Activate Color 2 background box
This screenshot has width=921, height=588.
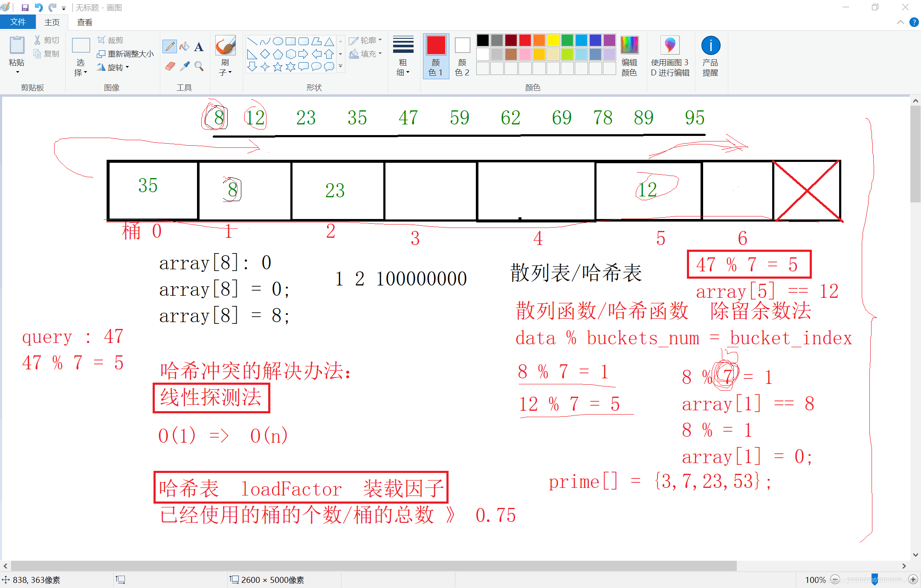click(x=462, y=56)
